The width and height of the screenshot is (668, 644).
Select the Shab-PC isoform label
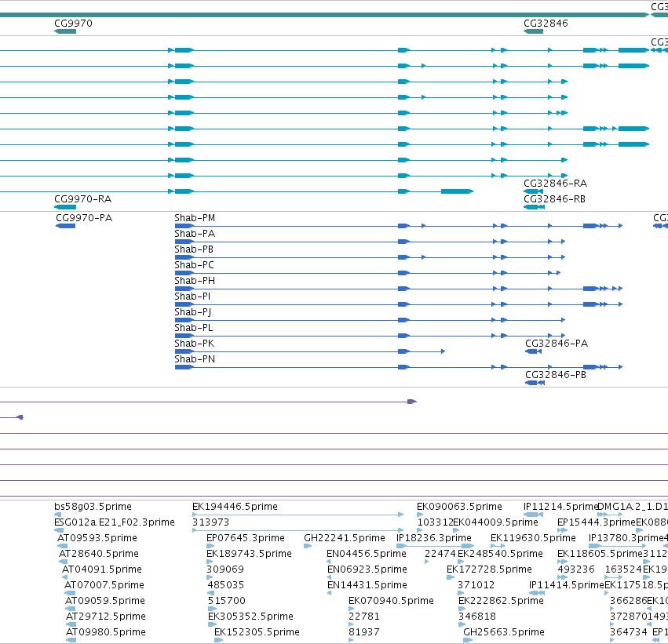[194, 265]
